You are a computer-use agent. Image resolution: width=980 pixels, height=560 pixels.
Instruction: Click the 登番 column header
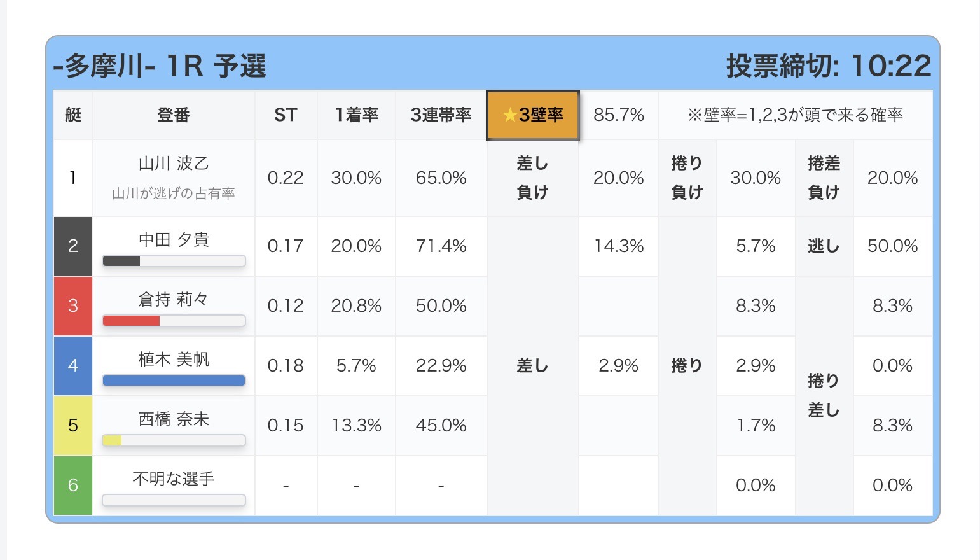click(174, 115)
